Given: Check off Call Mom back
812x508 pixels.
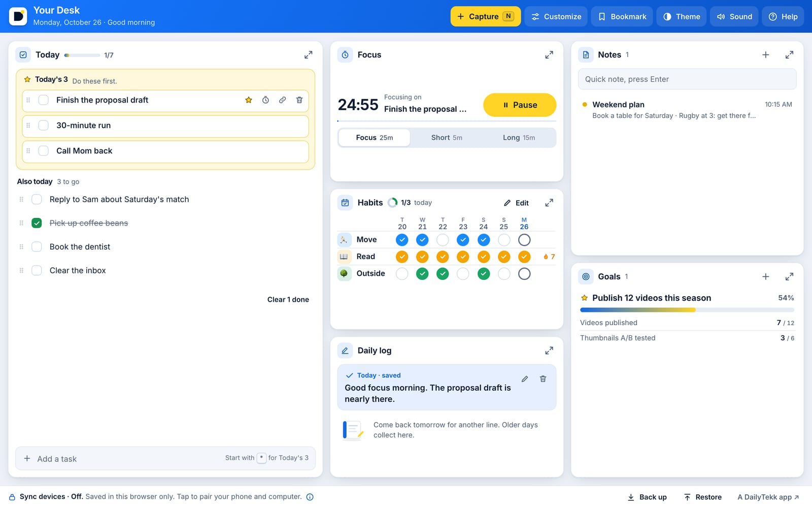Looking at the screenshot, I should pyautogui.click(x=44, y=151).
